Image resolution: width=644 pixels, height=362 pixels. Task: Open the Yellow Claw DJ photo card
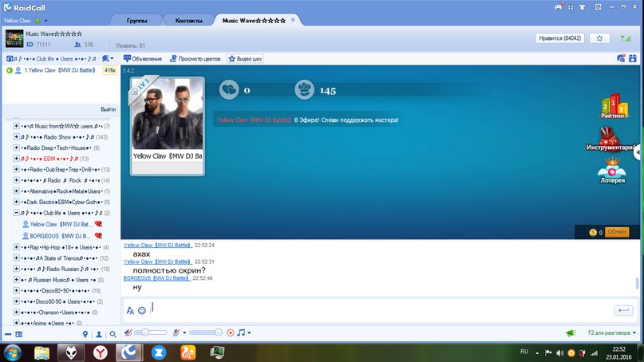point(167,126)
